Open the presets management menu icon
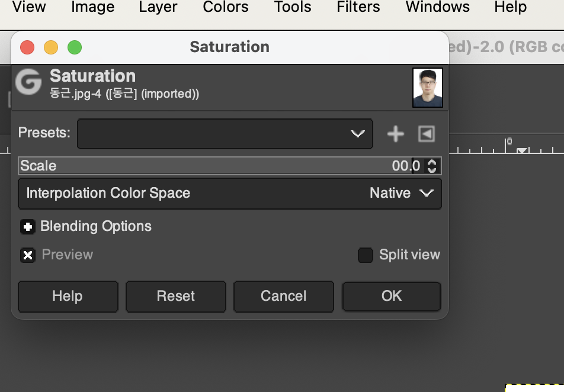The image size is (564, 392). [x=426, y=134]
